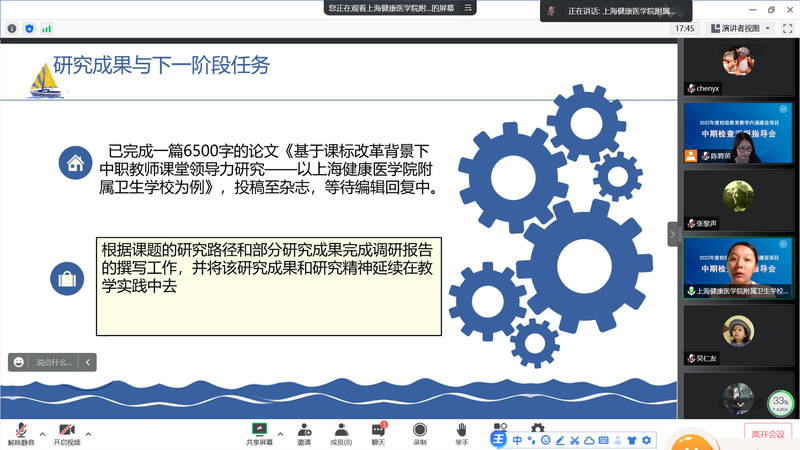Expand video options arrow beside camera
This screenshot has height=450, width=800.
pyautogui.click(x=89, y=434)
